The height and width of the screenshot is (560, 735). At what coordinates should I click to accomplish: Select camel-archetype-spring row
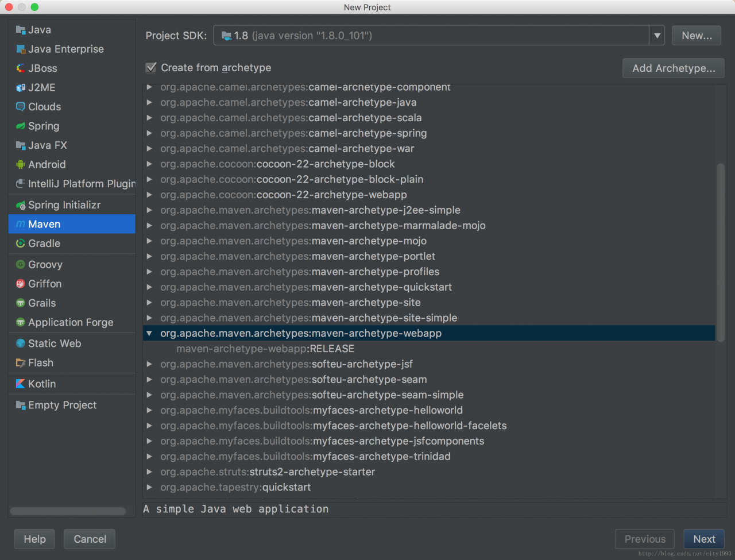coord(429,133)
